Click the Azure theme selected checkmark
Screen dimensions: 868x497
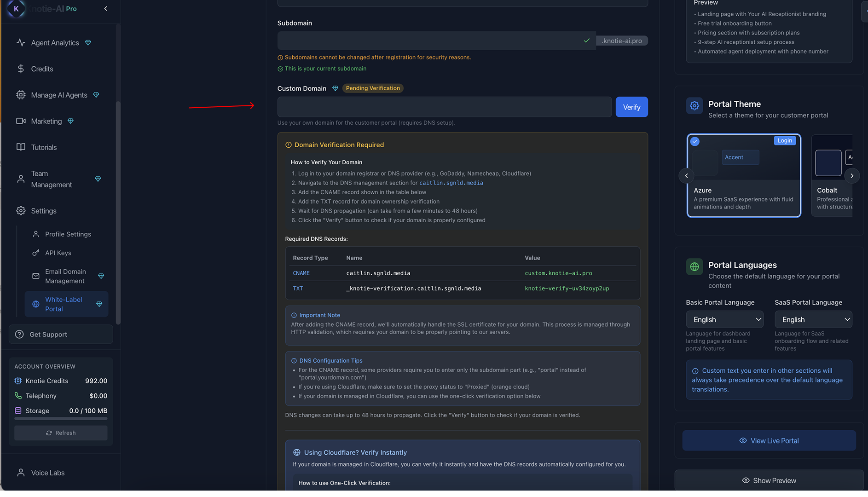(694, 142)
